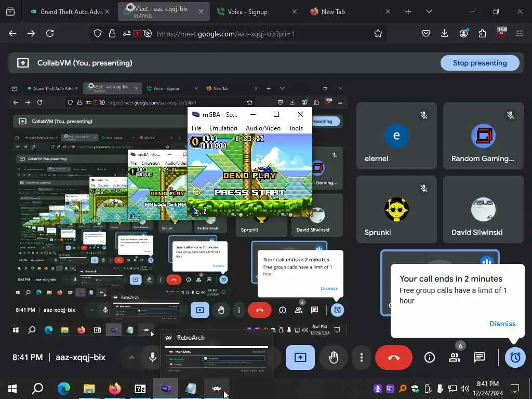Image resolution: width=532 pixels, height=399 pixels.
Task: Go back using the browser back arrow
Action: [x=12, y=33]
